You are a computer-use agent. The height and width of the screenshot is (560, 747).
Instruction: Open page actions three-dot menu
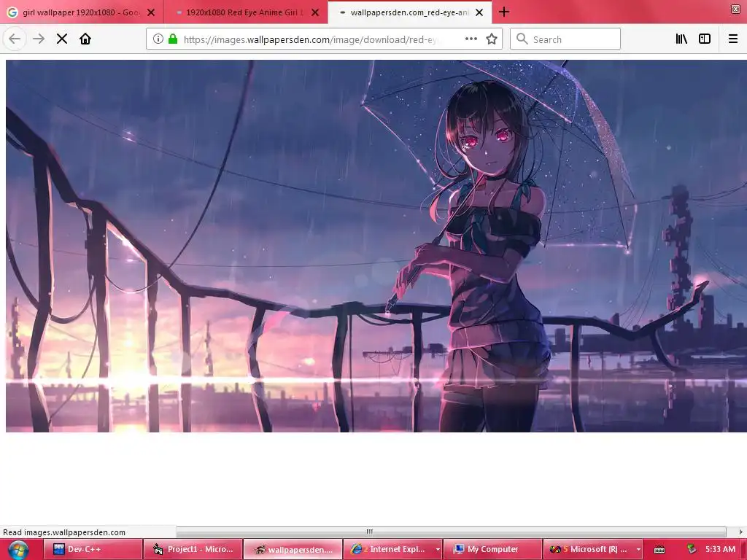coord(471,39)
